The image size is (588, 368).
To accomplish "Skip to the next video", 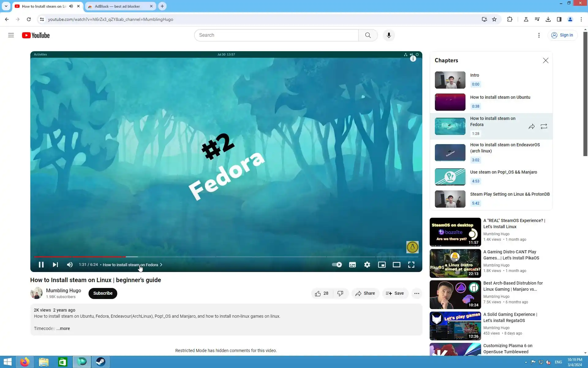I will click(x=55, y=265).
